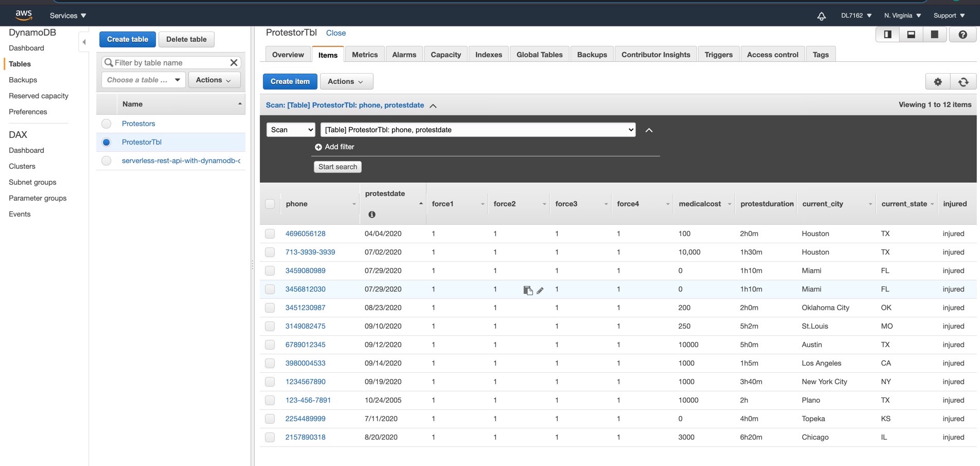Switch to side-by-side split panel layout

[x=887, y=34]
